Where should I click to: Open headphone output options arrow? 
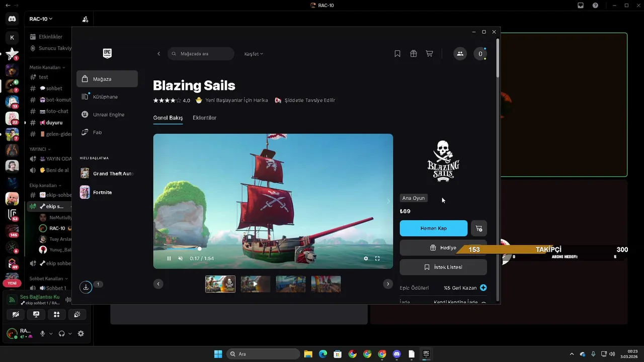click(70, 333)
